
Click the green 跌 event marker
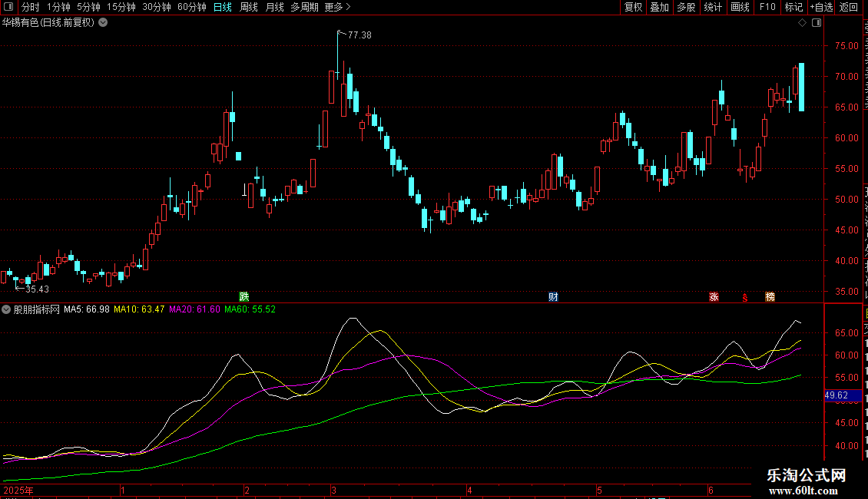[244, 297]
